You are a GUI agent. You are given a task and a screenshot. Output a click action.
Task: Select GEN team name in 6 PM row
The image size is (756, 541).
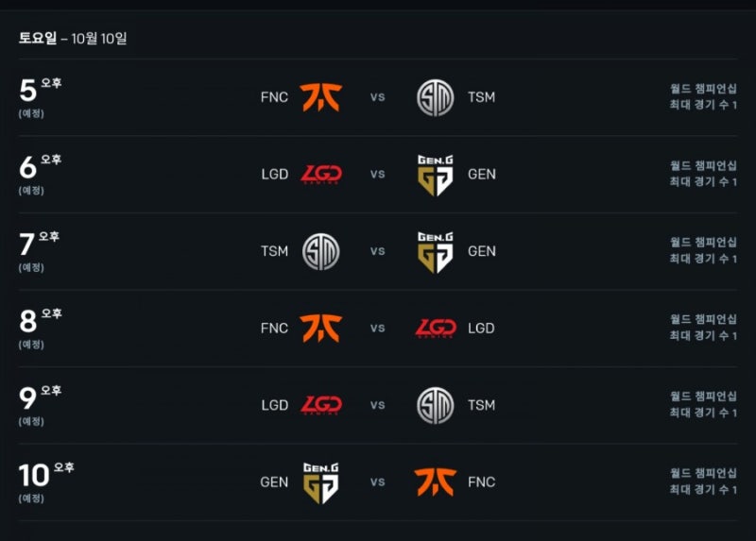482,175
